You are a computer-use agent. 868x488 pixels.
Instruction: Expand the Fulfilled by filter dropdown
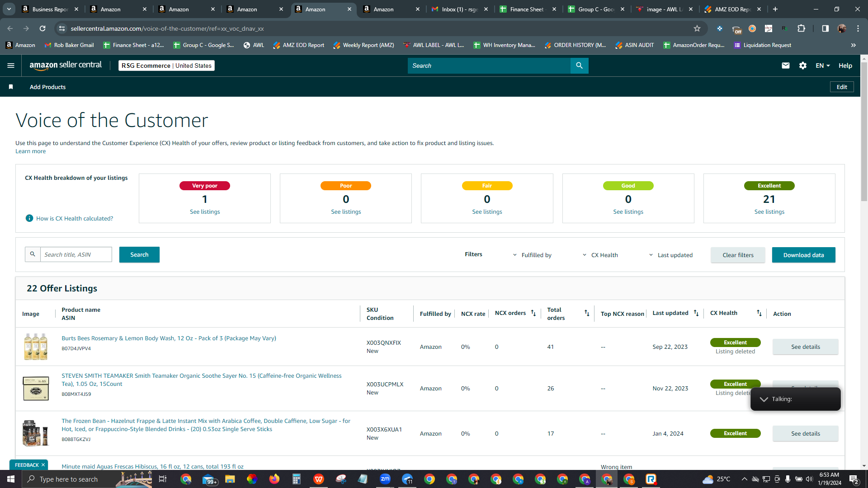[x=532, y=255]
